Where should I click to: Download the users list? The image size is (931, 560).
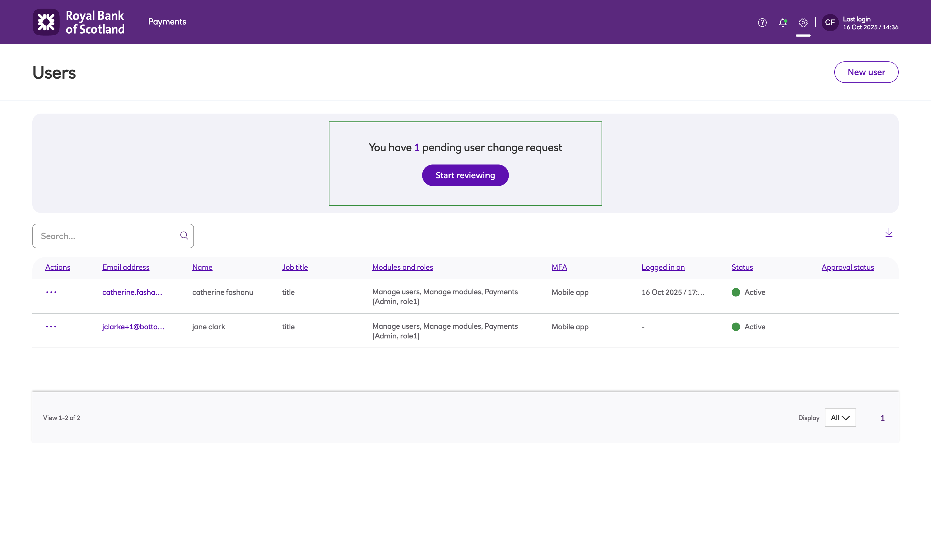(888, 233)
